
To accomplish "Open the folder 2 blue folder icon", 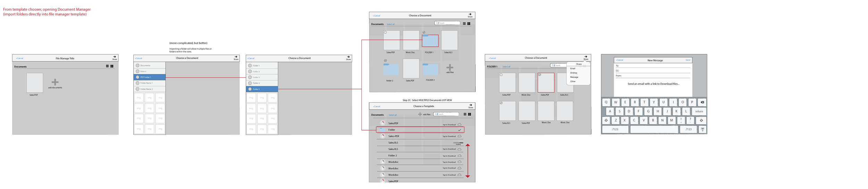I will [391, 69].
